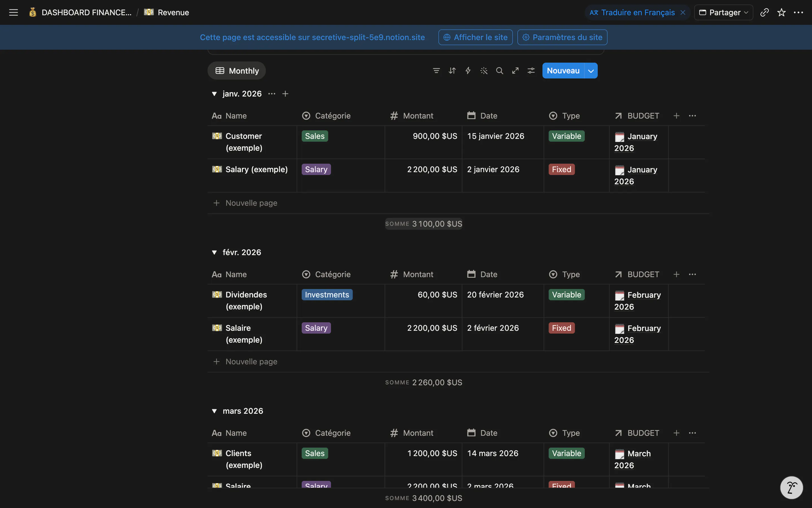Open January 2026 budget link in Customer row
Image resolution: width=812 pixels, height=508 pixels.
[x=636, y=142]
